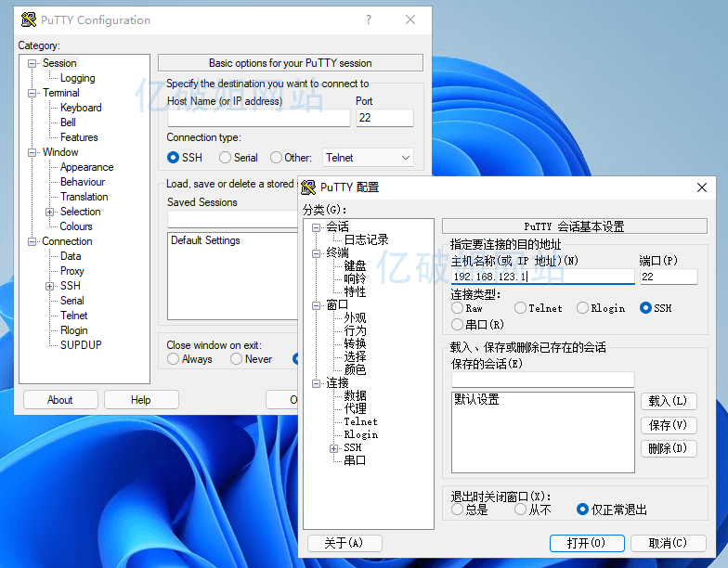Click the About button

click(60, 400)
